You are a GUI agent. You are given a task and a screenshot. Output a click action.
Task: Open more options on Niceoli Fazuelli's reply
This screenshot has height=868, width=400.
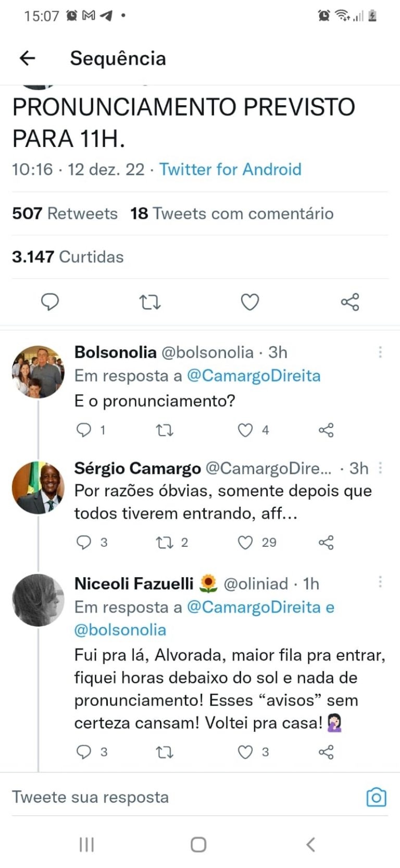click(x=380, y=582)
